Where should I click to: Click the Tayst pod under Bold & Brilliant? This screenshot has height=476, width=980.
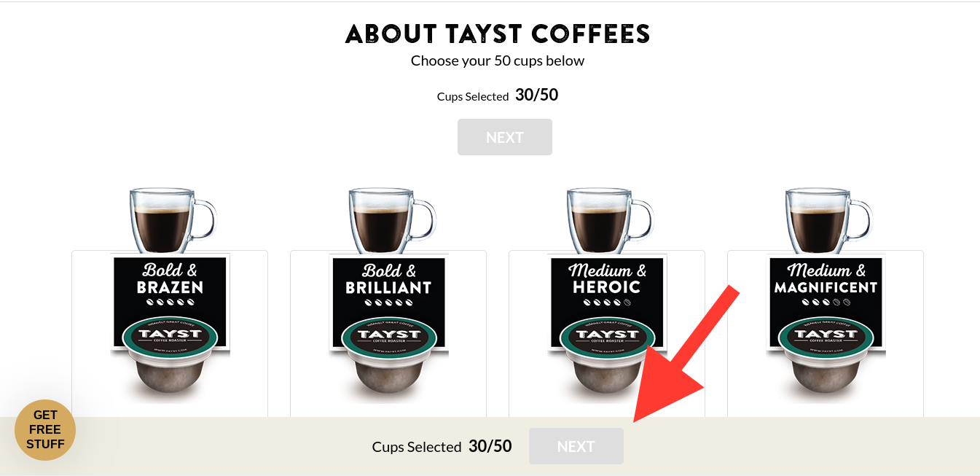tap(388, 357)
